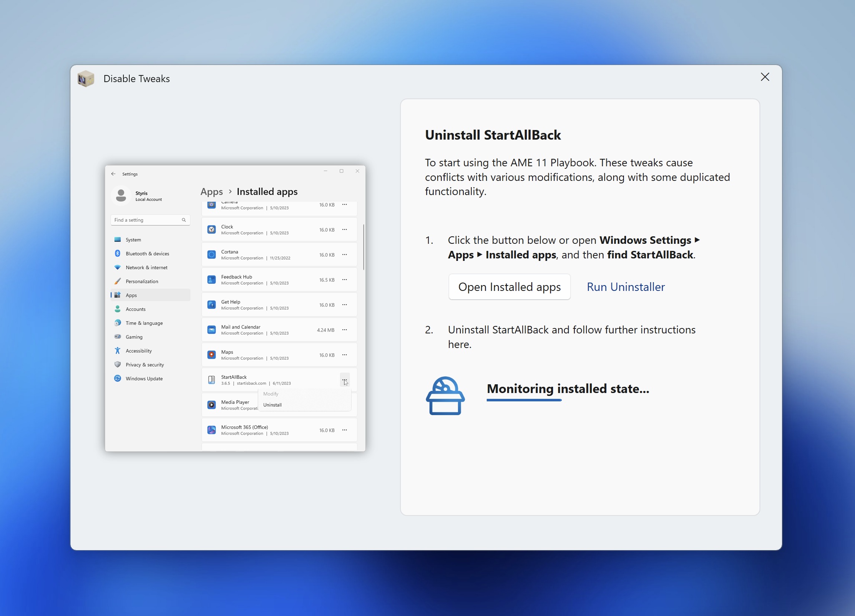This screenshot has width=855, height=616.
Task: Click the Accessibility figure icon
Action: pos(118,351)
